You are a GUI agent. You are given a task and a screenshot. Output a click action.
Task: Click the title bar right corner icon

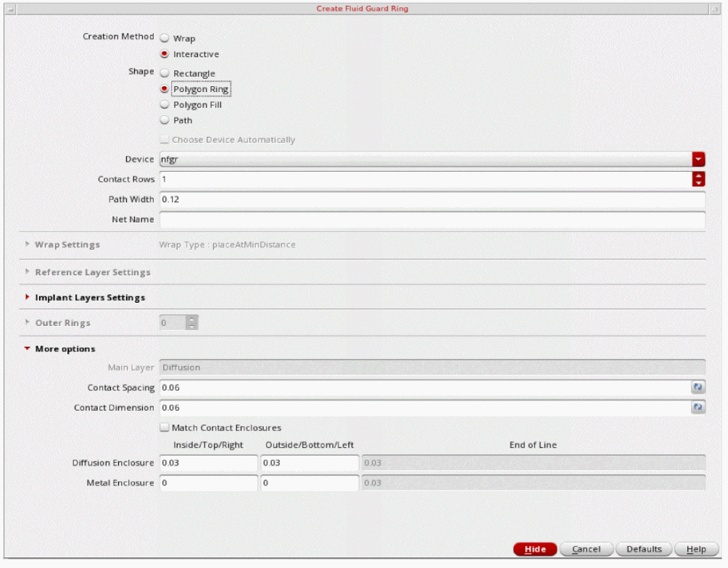pyautogui.click(x=713, y=9)
